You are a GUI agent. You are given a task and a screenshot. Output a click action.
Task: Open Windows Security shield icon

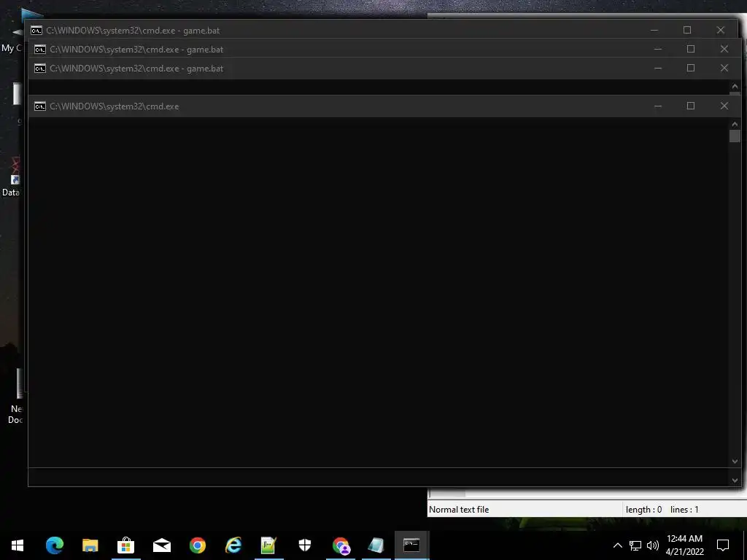305,545
